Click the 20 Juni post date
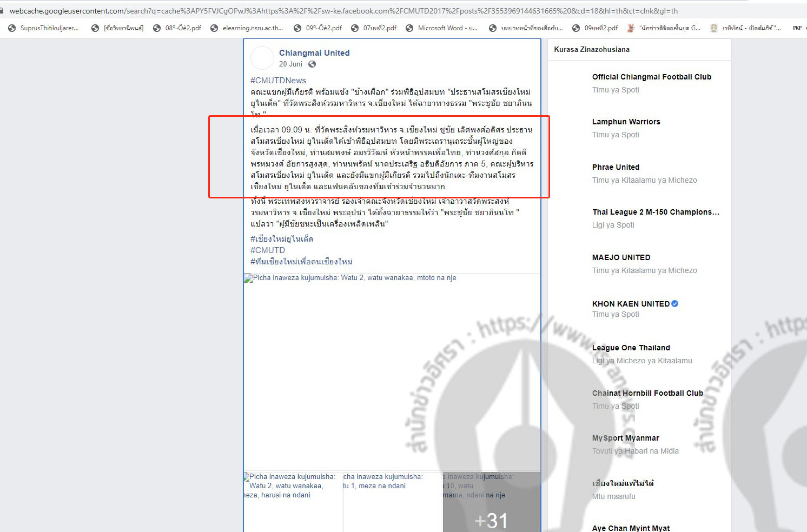 coord(290,64)
